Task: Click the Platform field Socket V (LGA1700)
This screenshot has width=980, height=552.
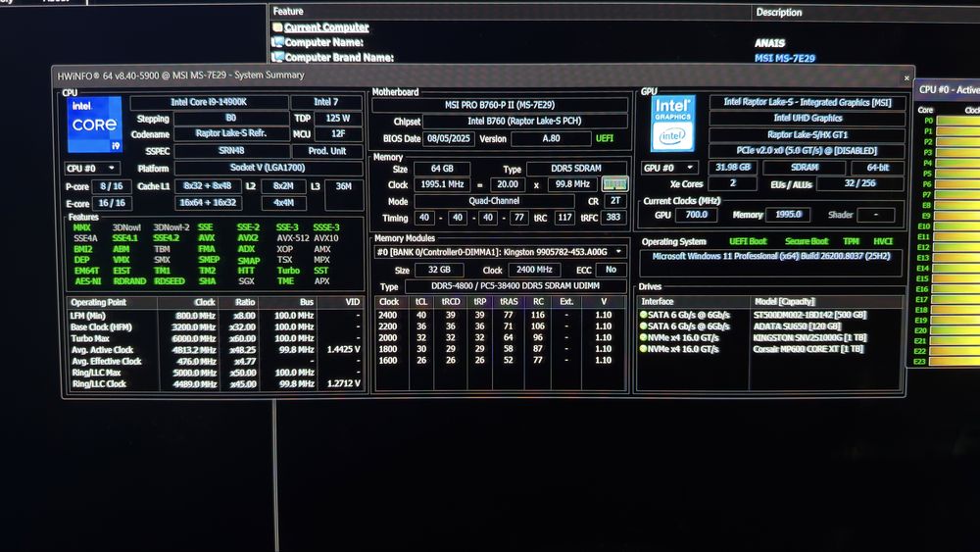Action: coord(268,169)
